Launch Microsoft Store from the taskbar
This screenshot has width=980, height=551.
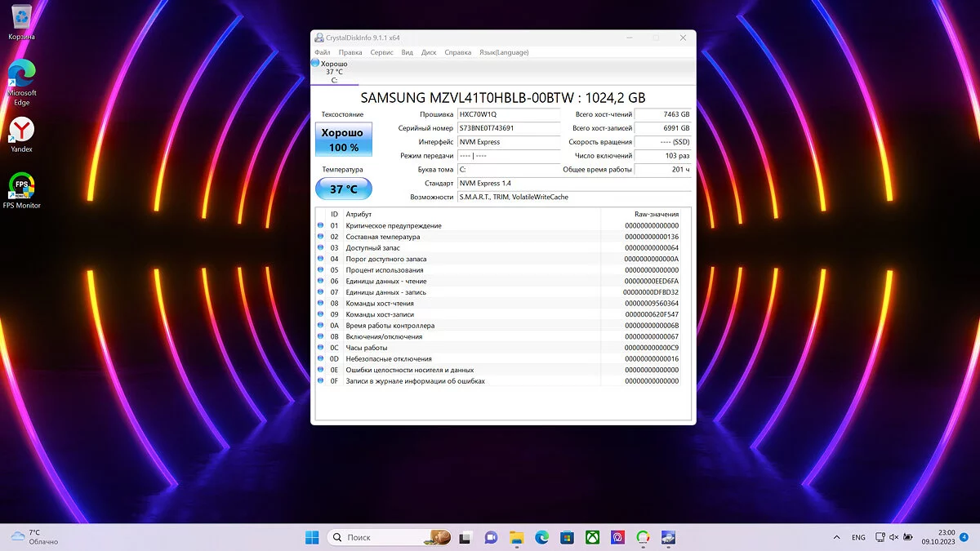click(x=567, y=537)
